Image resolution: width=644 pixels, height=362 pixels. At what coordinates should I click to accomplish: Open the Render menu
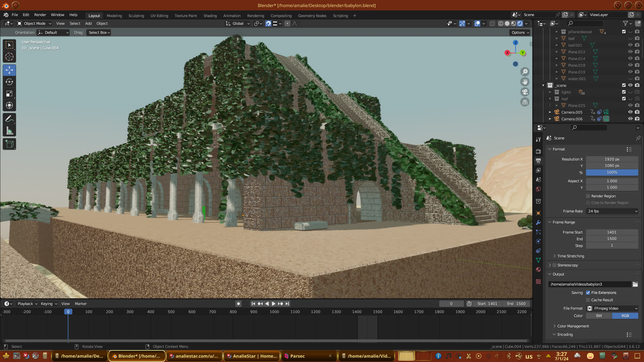click(x=40, y=15)
